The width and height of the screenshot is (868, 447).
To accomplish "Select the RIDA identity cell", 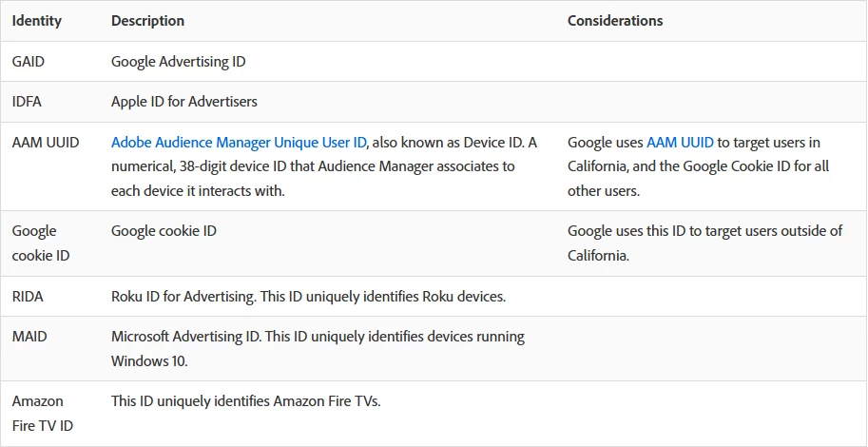I will tap(28, 297).
